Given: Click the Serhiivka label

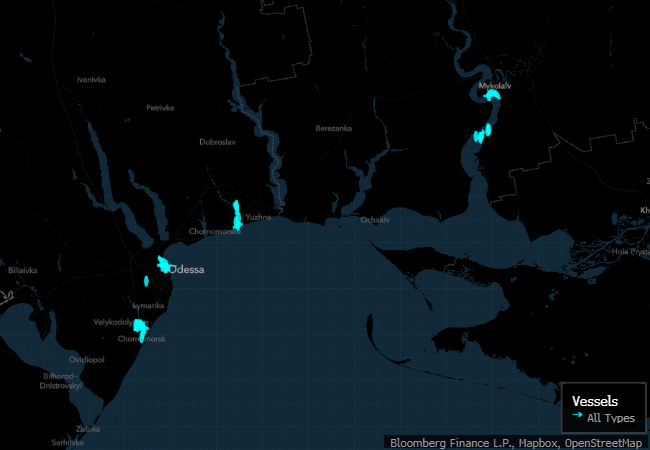Looking at the screenshot, I should 68,443.
